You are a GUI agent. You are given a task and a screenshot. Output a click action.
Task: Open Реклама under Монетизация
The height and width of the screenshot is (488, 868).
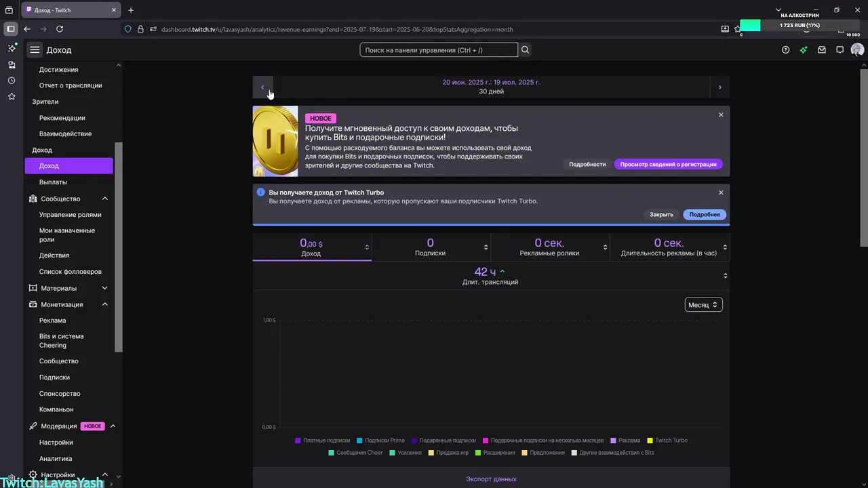coord(53,321)
